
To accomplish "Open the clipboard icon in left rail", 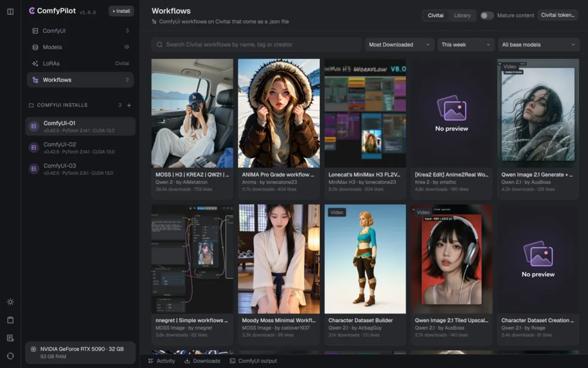I will tap(10, 320).
